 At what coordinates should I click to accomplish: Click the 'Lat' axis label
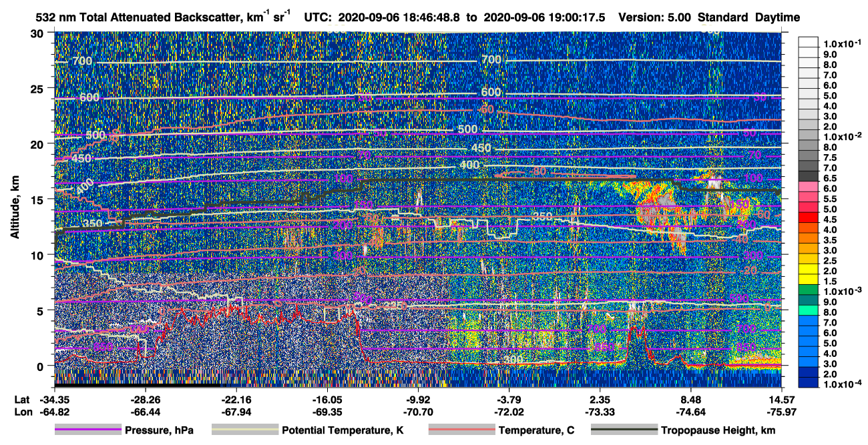22,400
